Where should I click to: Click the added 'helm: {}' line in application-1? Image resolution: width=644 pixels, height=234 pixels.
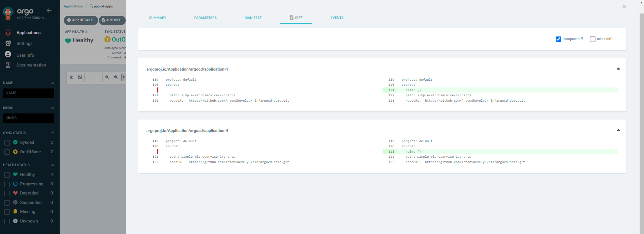500,90
